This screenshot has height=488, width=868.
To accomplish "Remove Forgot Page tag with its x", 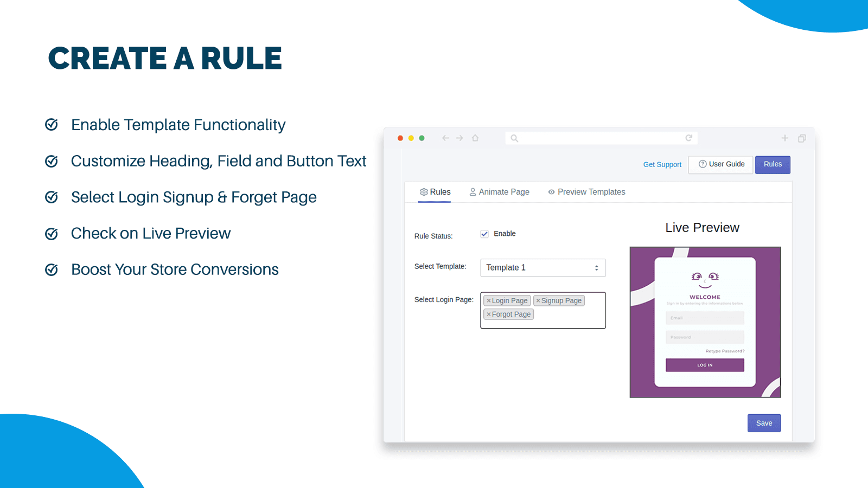I will click(x=489, y=314).
